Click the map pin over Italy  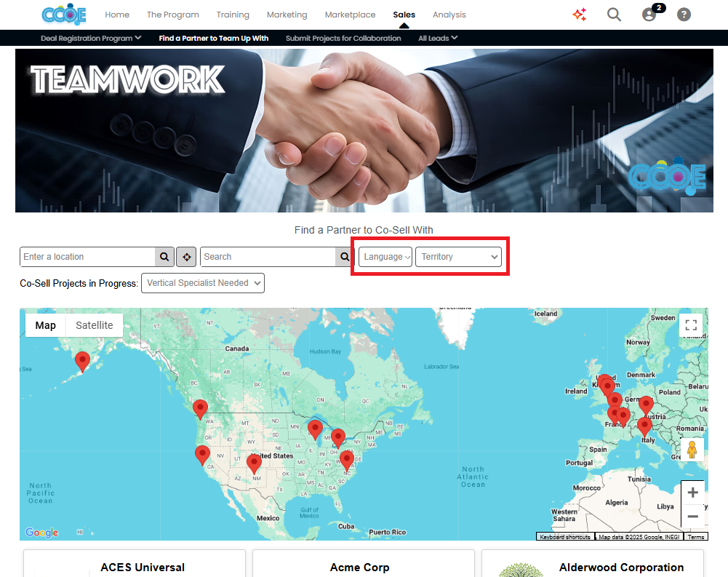[644, 427]
